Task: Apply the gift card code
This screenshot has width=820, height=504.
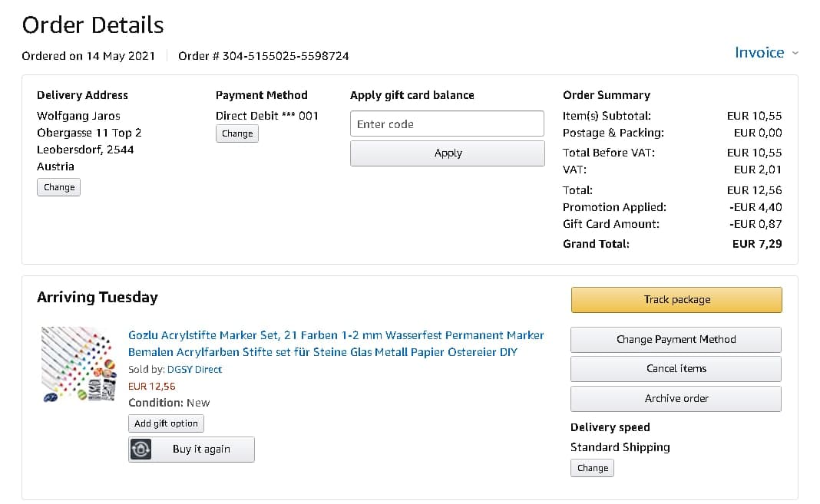Action: coord(447,153)
